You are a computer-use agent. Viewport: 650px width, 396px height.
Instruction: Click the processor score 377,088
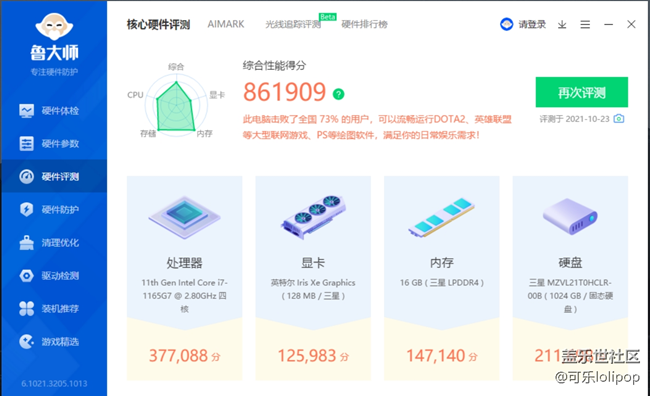click(x=178, y=356)
